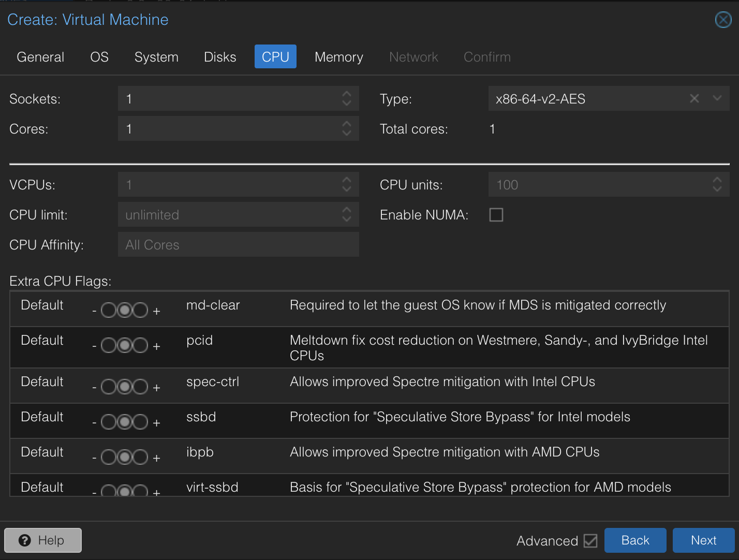Click the Help question mark icon

(25, 540)
